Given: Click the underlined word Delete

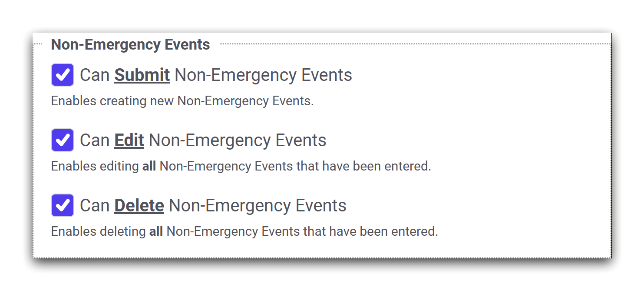Looking at the screenshot, I should coord(139,206).
